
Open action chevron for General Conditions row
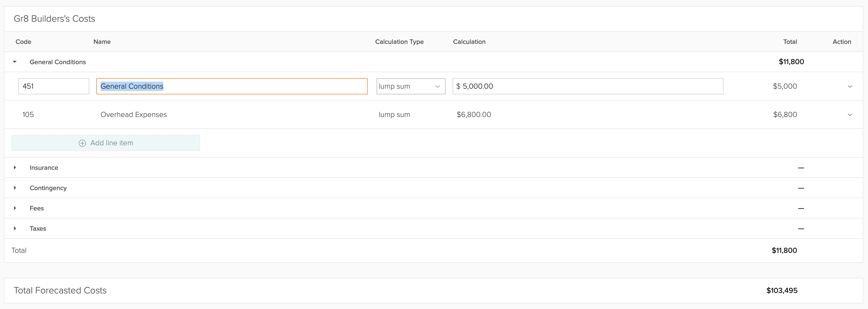tap(850, 87)
